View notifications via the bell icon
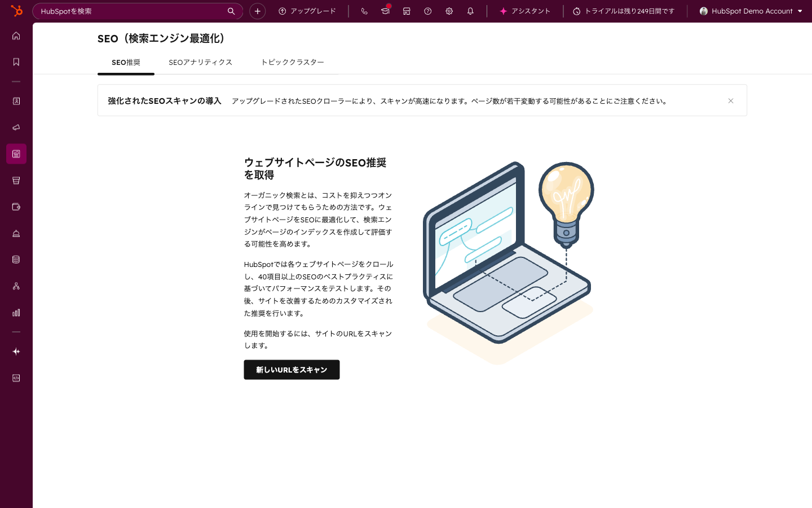 [470, 11]
